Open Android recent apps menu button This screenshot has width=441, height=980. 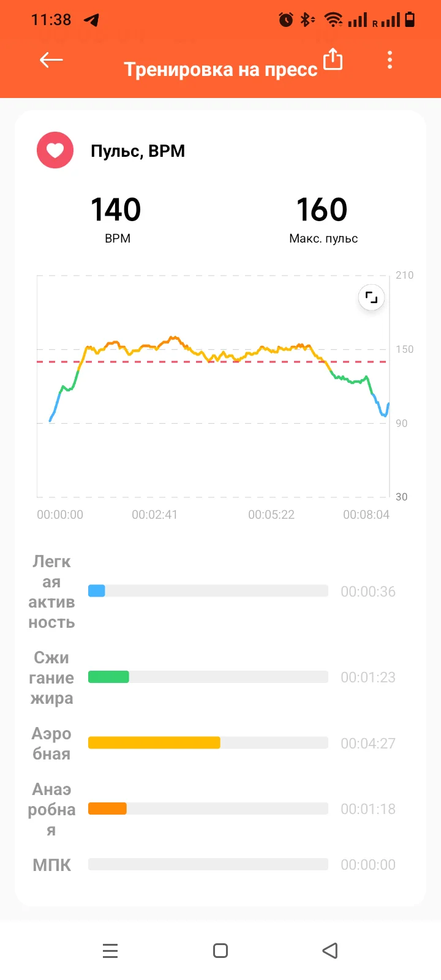(110, 951)
